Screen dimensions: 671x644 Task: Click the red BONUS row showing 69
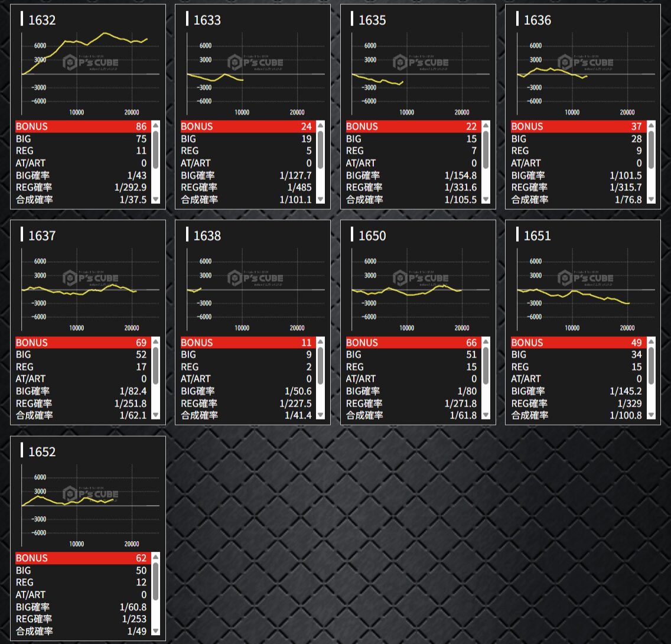pyautogui.click(x=81, y=343)
